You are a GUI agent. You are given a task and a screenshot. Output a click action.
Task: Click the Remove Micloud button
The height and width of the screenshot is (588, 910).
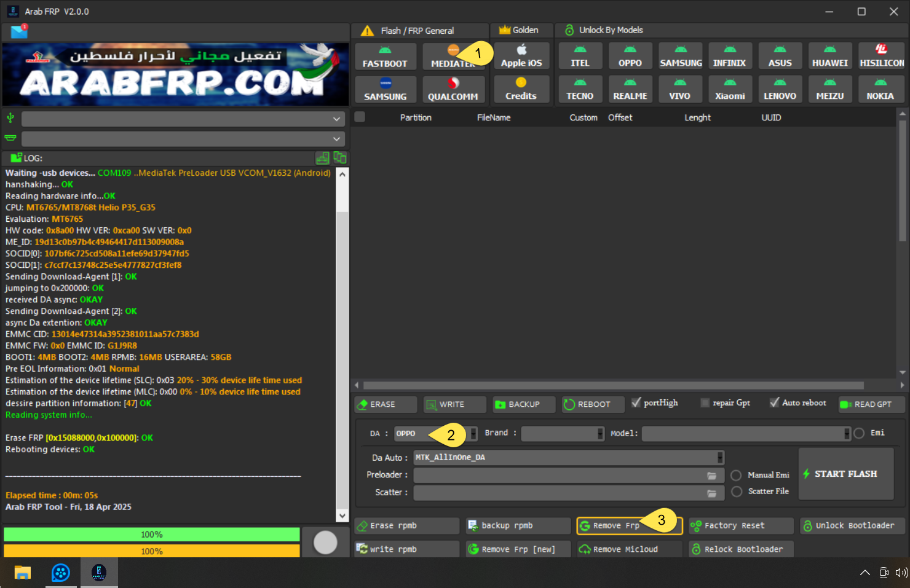click(630, 549)
